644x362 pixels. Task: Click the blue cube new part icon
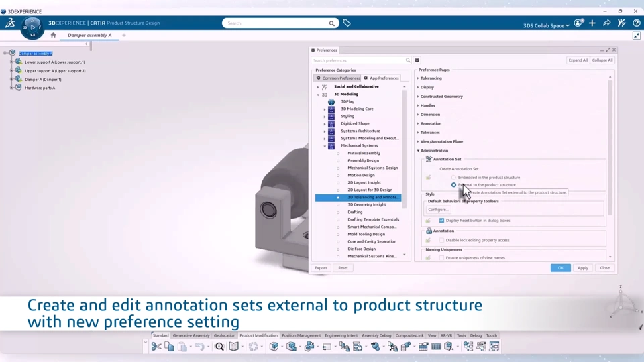pyautogui.click(x=274, y=347)
